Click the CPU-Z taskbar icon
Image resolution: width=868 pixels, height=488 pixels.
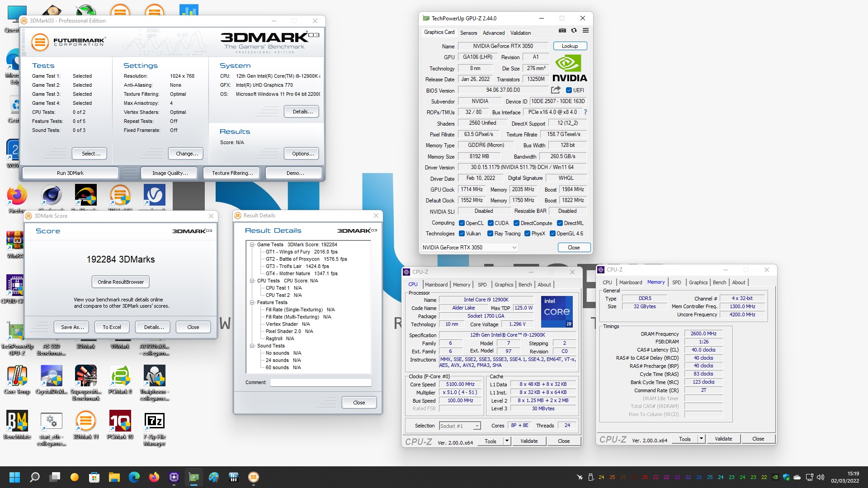(x=174, y=477)
